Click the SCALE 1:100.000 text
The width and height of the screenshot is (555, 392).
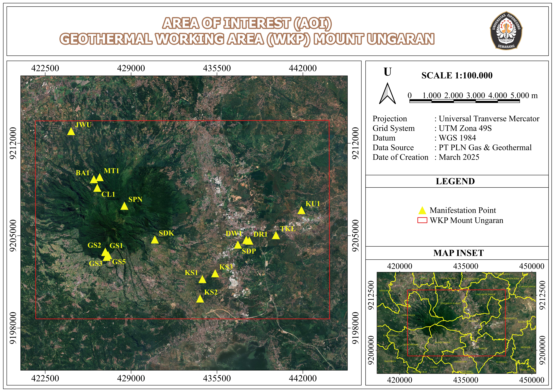457,76
